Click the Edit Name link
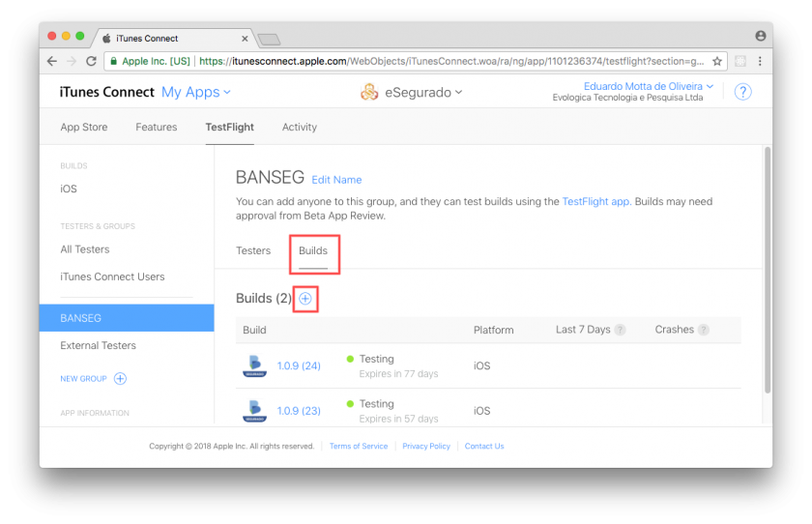Image resolution: width=812 pixels, height=524 pixels. pos(336,180)
